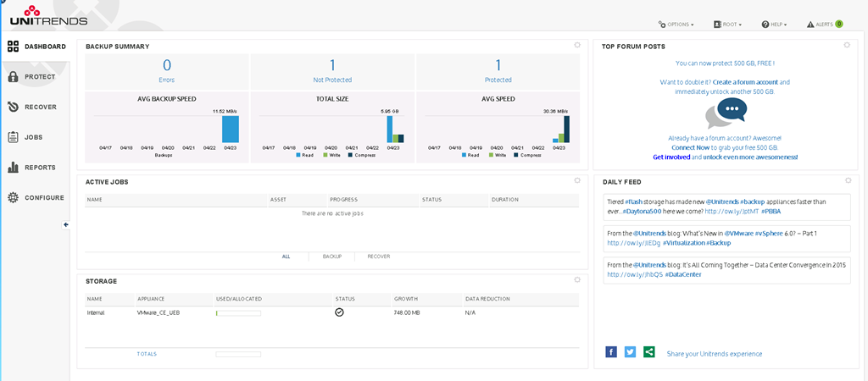Select the All tab in Active Jobs

(x=286, y=257)
